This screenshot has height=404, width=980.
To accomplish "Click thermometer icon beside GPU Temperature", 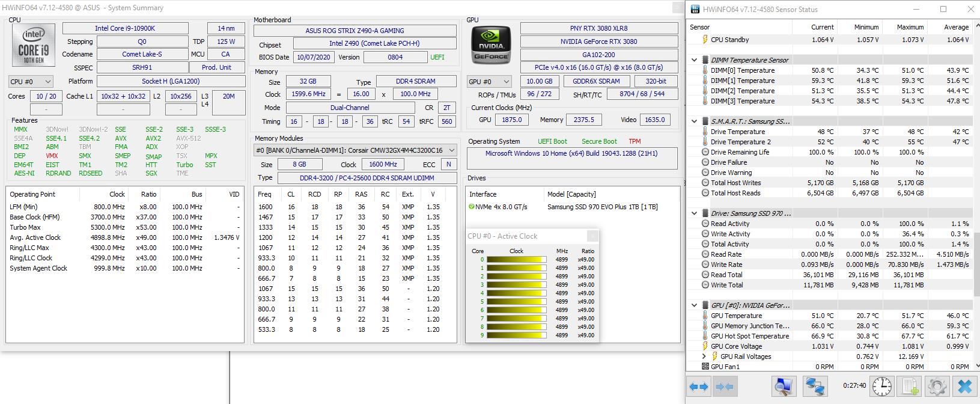I will 705,316.
